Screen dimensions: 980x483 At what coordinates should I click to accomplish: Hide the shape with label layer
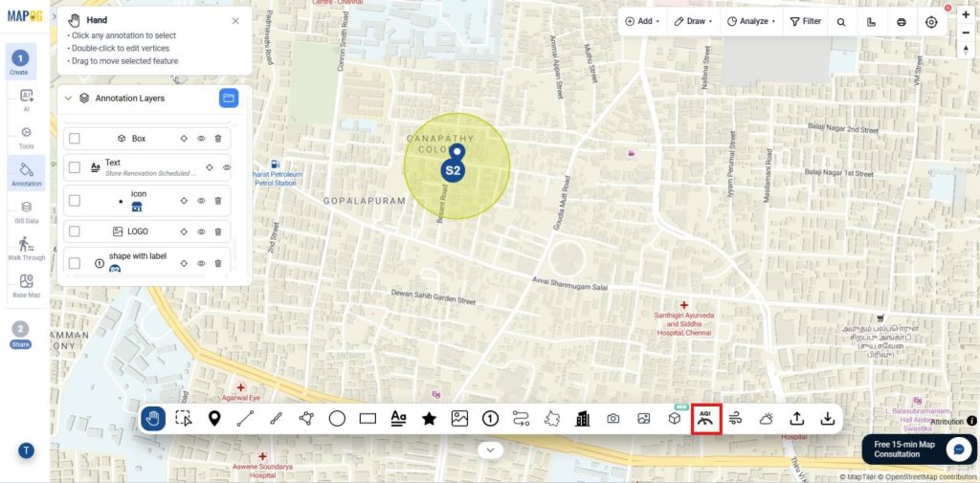(x=201, y=264)
